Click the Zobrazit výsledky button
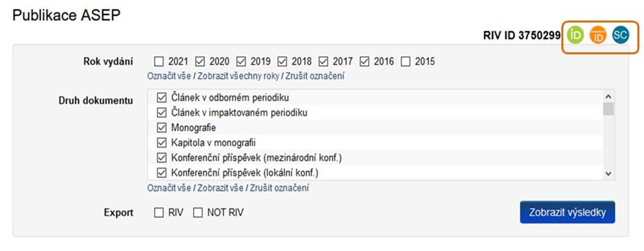The height and width of the screenshot is (251, 644). click(567, 213)
